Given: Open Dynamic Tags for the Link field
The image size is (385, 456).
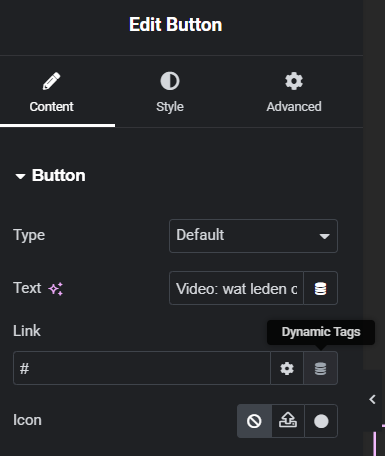Looking at the screenshot, I should (320, 368).
